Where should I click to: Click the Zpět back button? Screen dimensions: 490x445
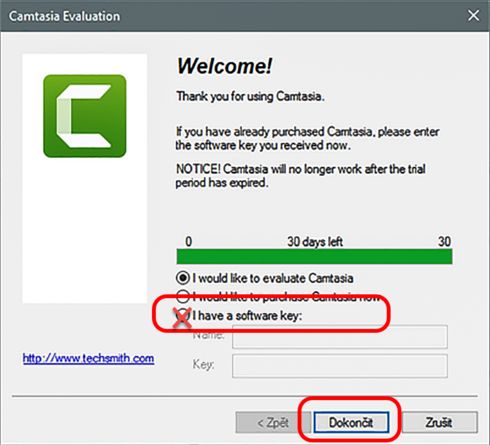(273, 422)
